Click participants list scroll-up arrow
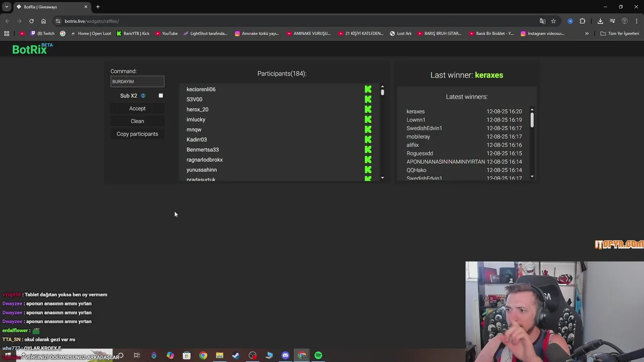This screenshot has width=644, height=362. coord(382,86)
